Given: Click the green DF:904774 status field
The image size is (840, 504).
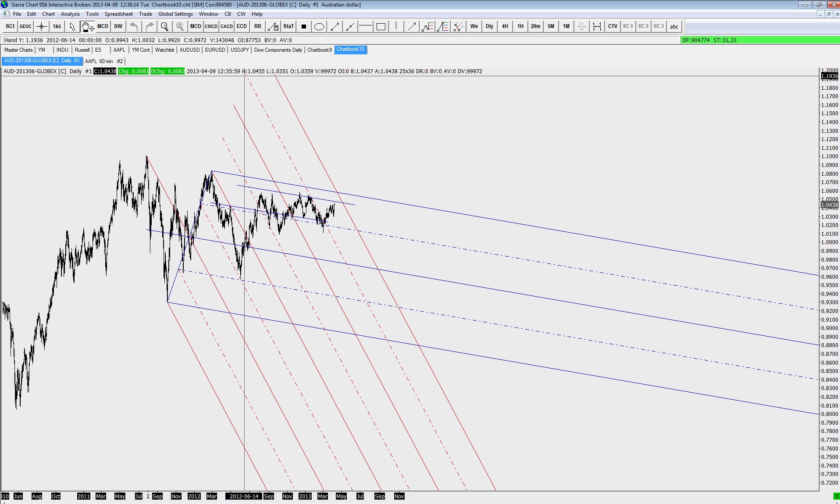Looking at the screenshot, I should click(x=759, y=40).
